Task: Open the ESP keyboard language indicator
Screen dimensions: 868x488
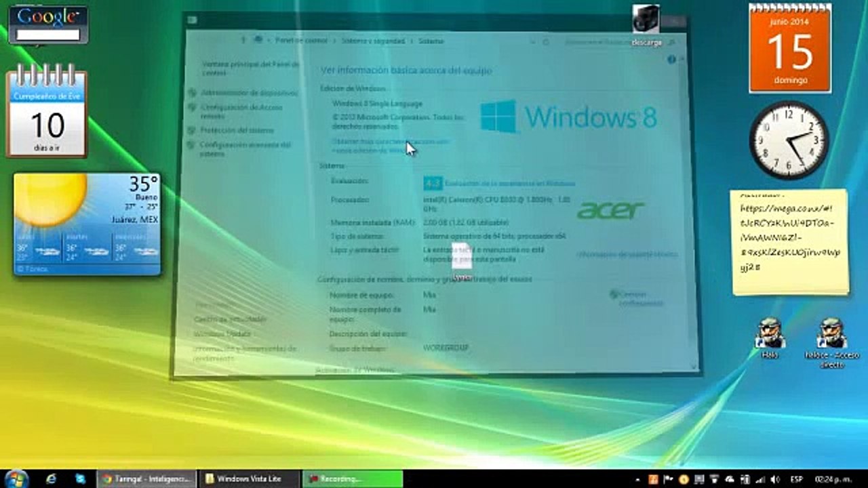Action: pyautogui.click(x=795, y=479)
